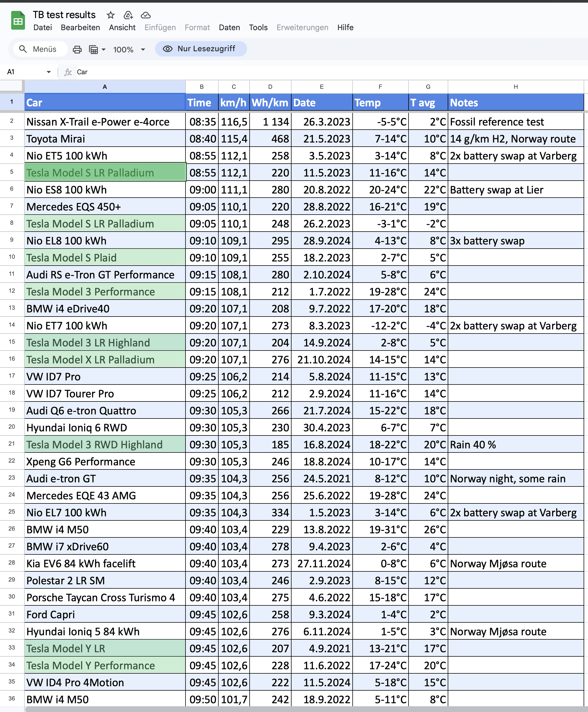Click the T avg header cell
This screenshot has height=712, width=588.
428,102
